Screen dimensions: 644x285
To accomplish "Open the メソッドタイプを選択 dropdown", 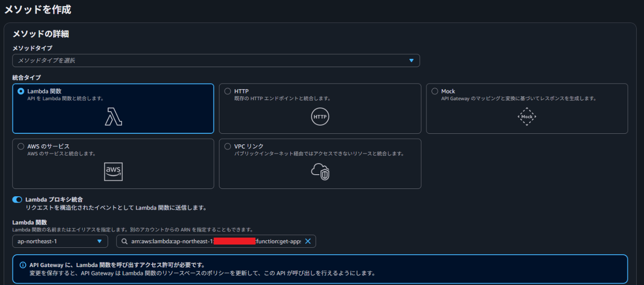I will coord(216,61).
